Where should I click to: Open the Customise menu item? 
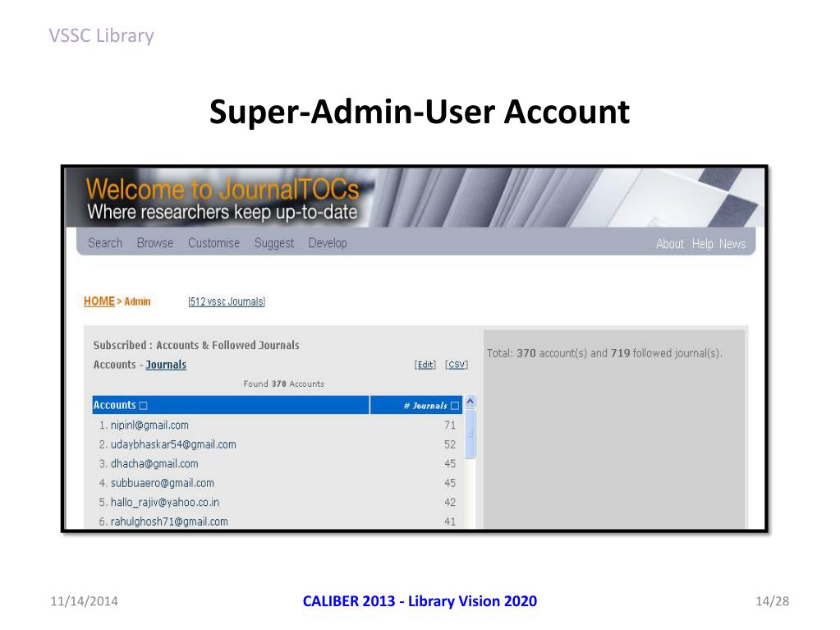pos(213,243)
